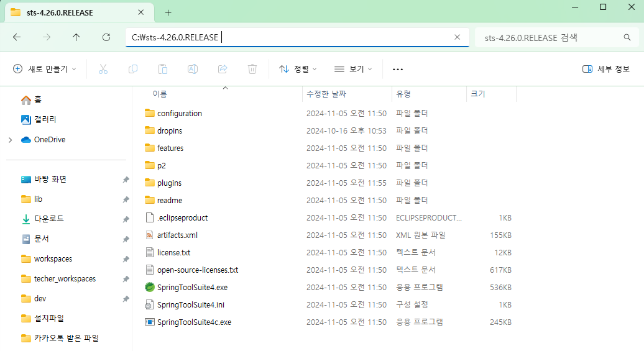Expand the OneDrive tree node
Image resolution: width=644 pixels, height=351 pixels.
click(11, 140)
